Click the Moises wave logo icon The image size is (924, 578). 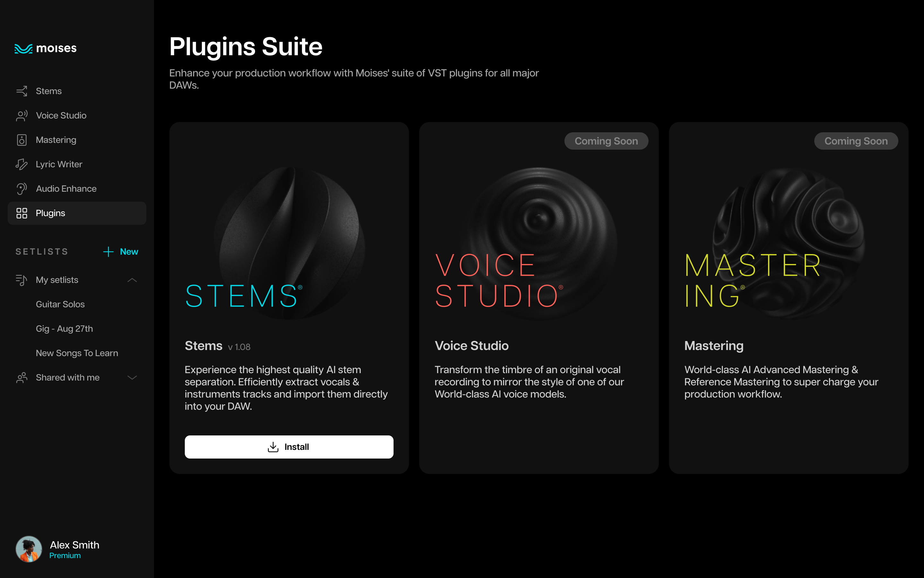[x=23, y=48]
